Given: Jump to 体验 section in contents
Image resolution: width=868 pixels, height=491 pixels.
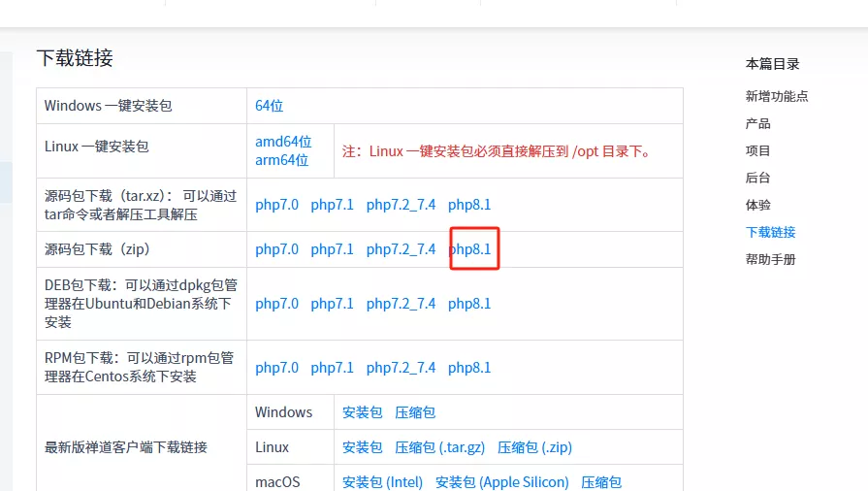Looking at the screenshot, I should [757, 205].
